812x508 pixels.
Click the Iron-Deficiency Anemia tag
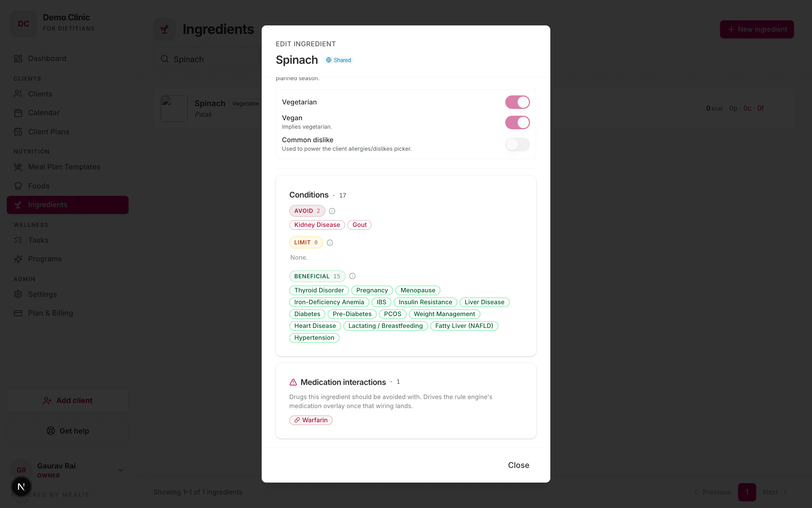tap(329, 302)
